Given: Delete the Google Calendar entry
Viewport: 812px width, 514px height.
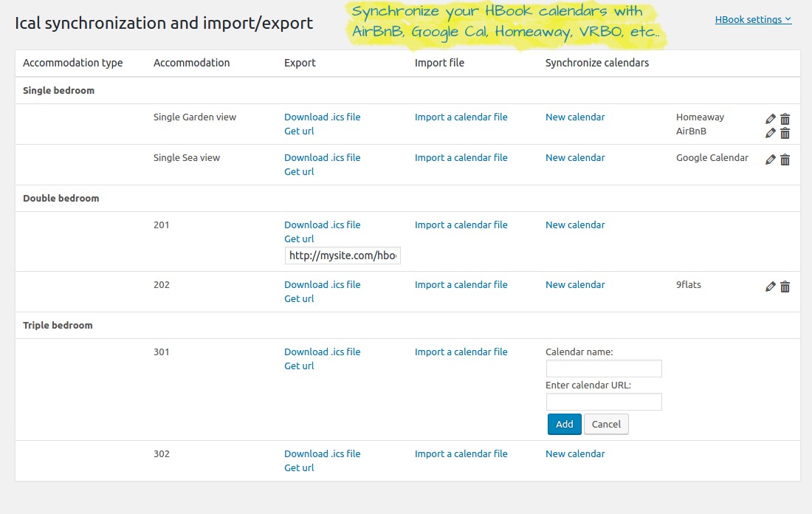Looking at the screenshot, I should pos(785,160).
